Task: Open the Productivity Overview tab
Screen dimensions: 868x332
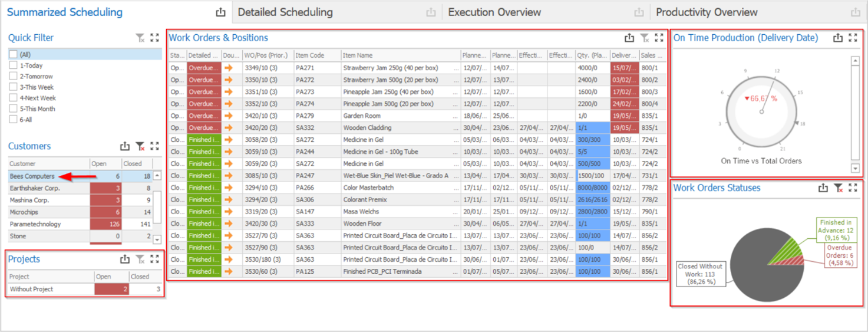Action: point(707,12)
